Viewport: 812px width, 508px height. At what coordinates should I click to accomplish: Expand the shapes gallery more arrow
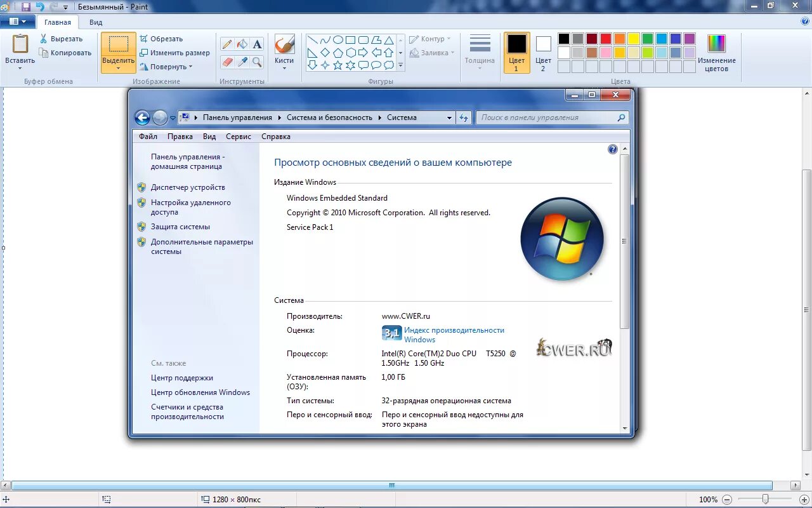[400, 65]
